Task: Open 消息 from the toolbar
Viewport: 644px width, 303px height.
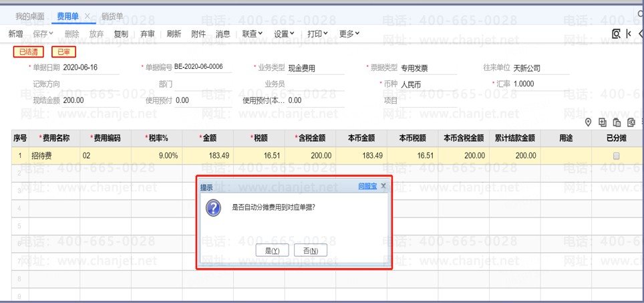Action: (223, 33)
